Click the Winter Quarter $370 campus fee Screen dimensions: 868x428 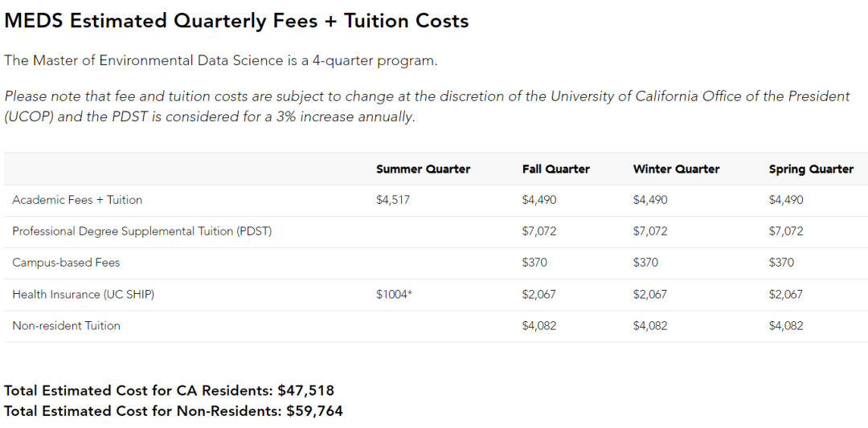(645, 263)
